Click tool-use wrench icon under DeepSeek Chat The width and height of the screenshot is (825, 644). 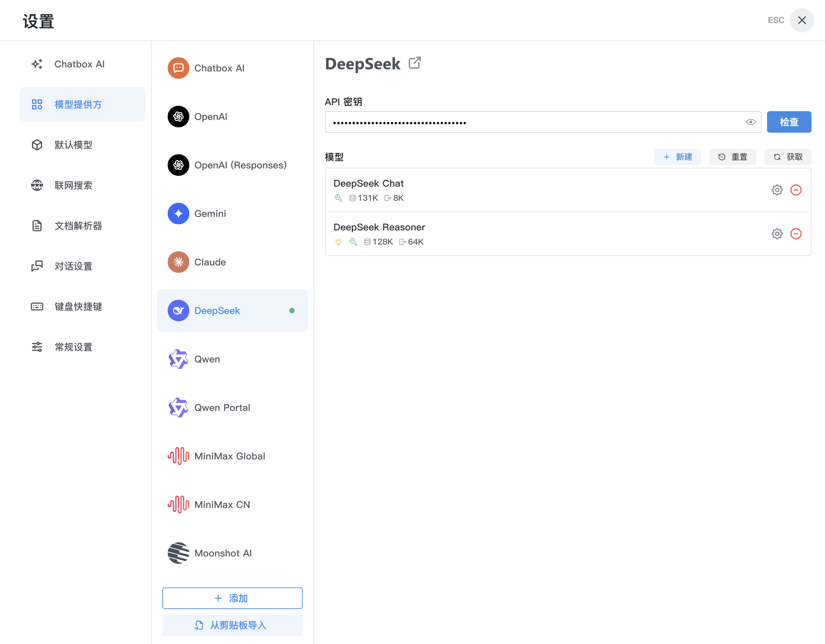pyautogui.click(x=338, y=198)
